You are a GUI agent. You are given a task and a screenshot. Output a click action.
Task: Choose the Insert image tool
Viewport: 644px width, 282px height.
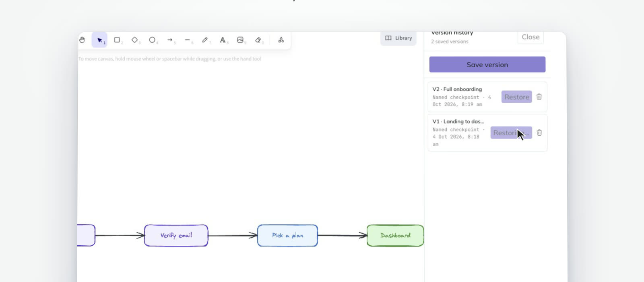(240, 40)
